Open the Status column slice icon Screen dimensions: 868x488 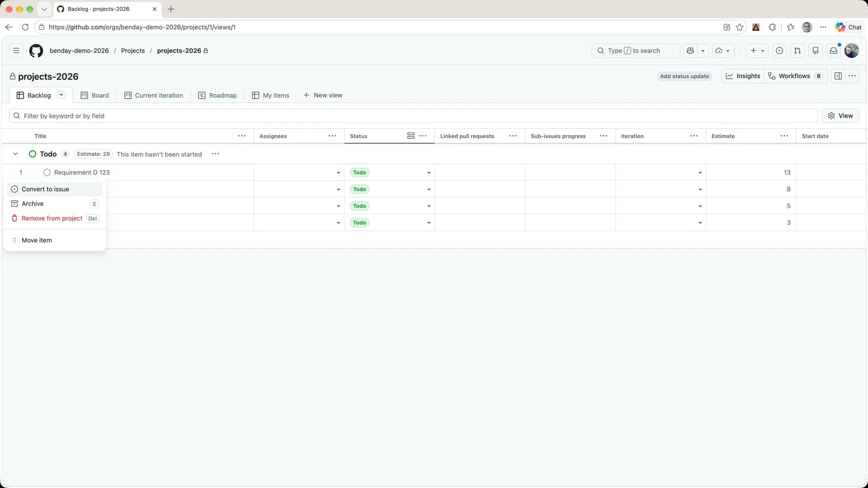411,136
